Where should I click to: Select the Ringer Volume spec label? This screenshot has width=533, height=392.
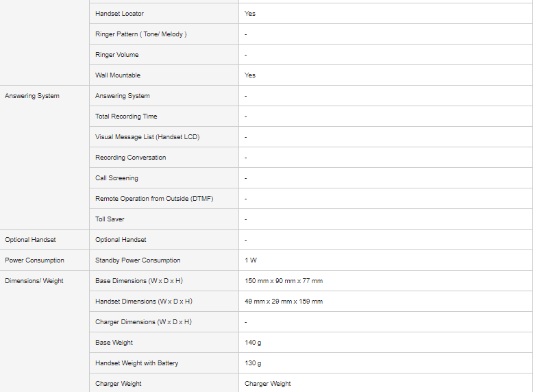tap(116, 55)
